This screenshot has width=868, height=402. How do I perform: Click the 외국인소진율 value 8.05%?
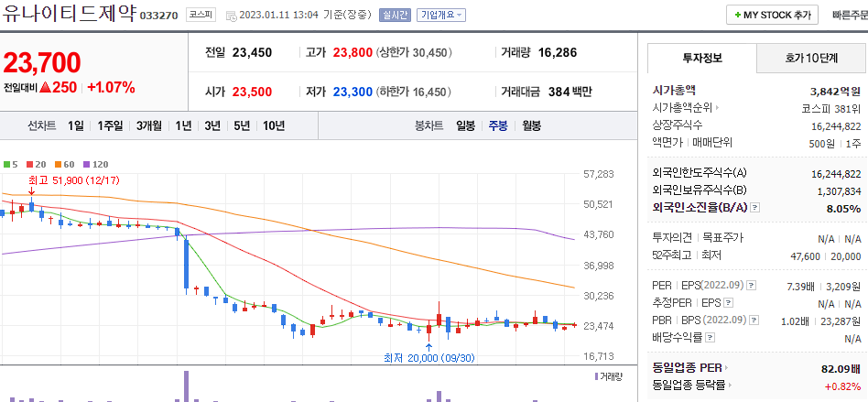point(844,208)
